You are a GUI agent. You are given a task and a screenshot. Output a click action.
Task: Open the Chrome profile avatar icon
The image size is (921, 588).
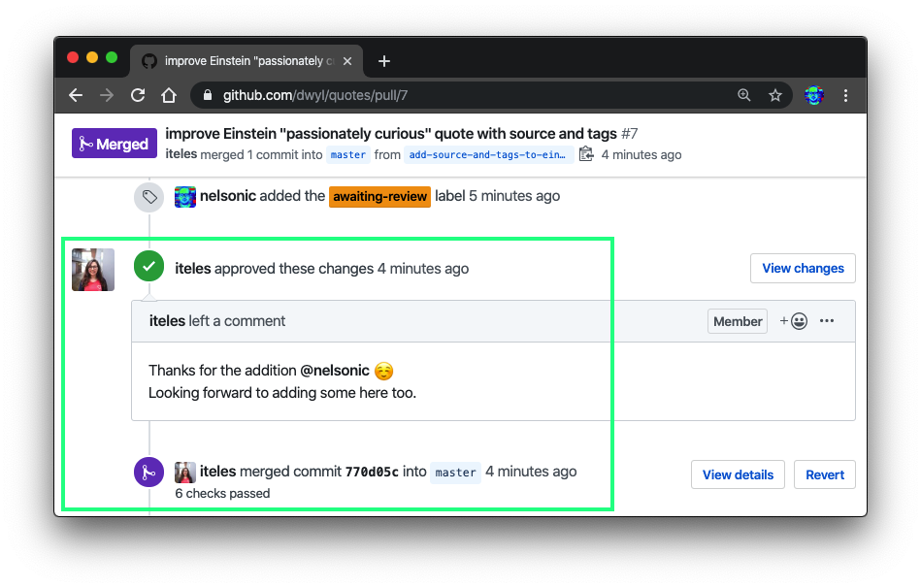click(x=813, y=95)
